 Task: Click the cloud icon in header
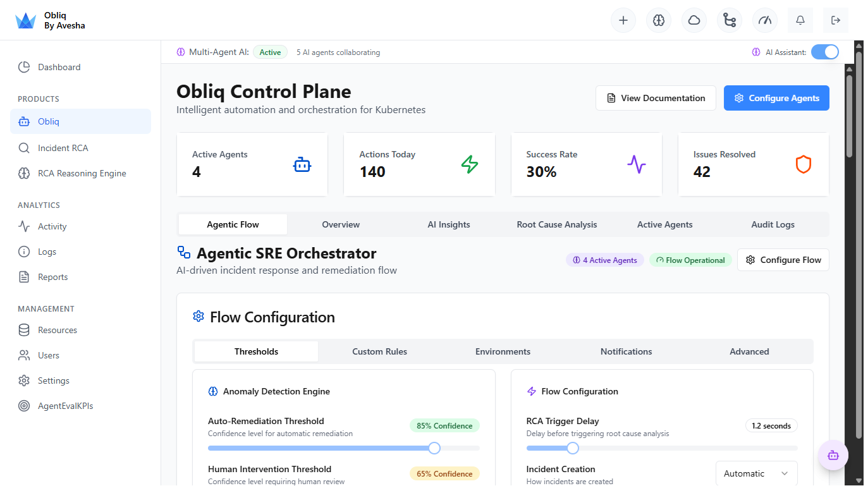point(694,20)
